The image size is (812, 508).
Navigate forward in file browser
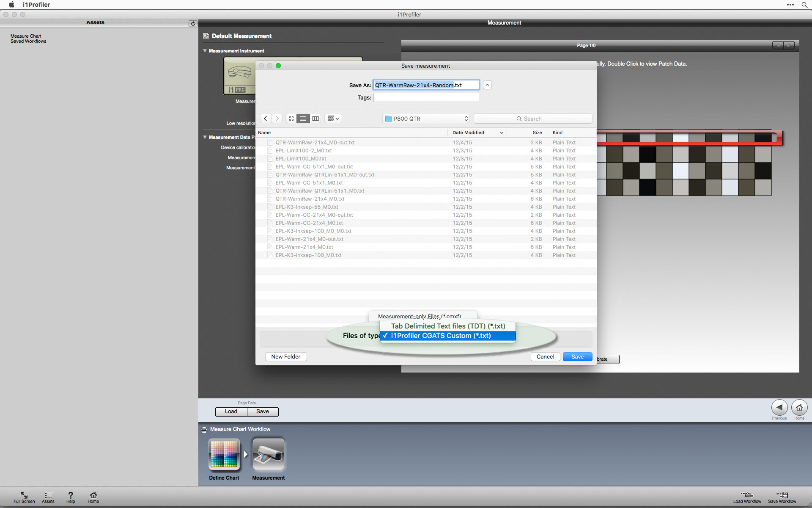(277, 119)
